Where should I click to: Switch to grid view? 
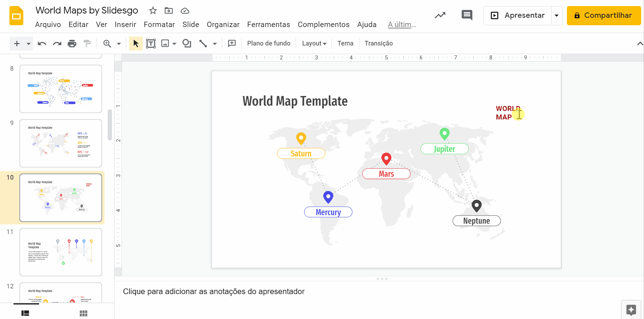pos(84,313)
